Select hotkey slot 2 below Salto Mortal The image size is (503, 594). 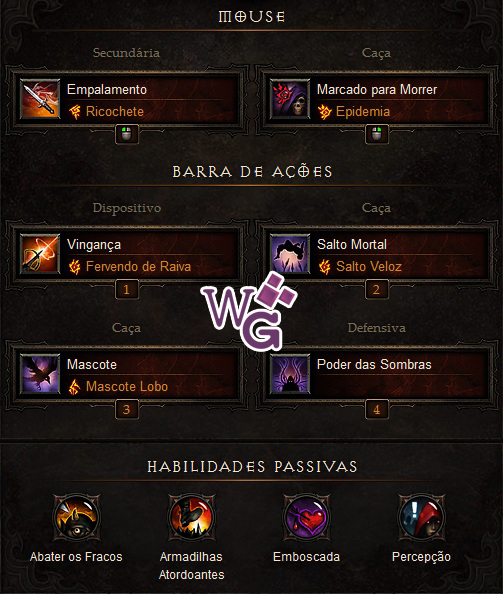pyautogui.click(x=376, y=289)
